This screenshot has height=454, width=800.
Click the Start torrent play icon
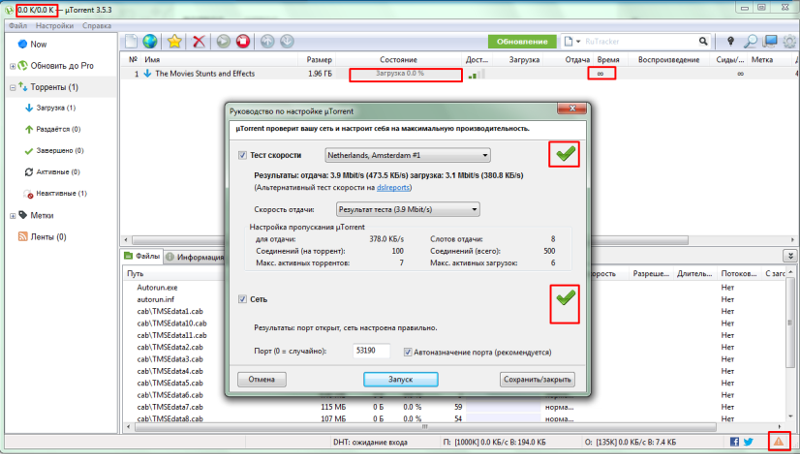[x=223, y=41]
